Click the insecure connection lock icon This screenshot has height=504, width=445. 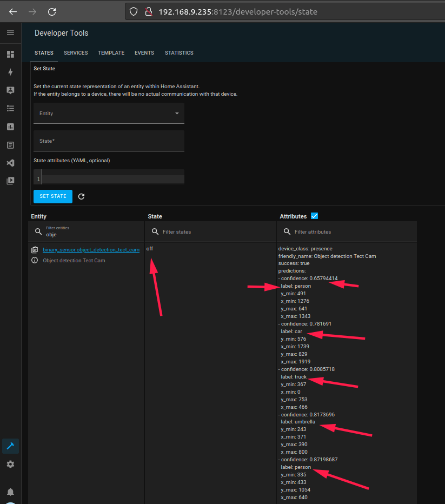click(x=149, y=12)
